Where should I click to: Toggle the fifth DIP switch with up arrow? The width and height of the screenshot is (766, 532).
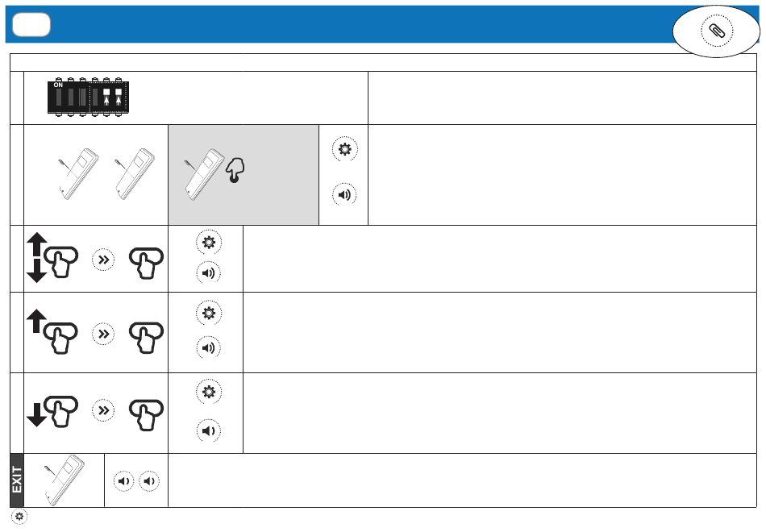106,97
